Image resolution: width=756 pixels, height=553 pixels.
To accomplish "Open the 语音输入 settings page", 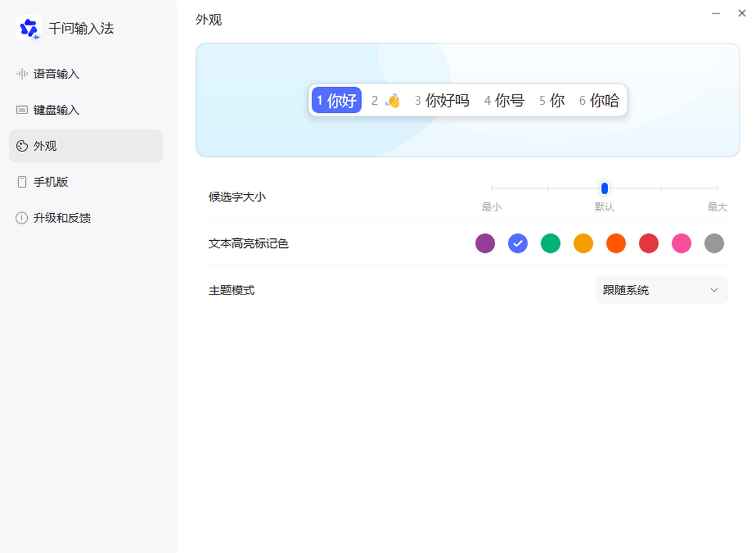I will [x=86, y=74].
